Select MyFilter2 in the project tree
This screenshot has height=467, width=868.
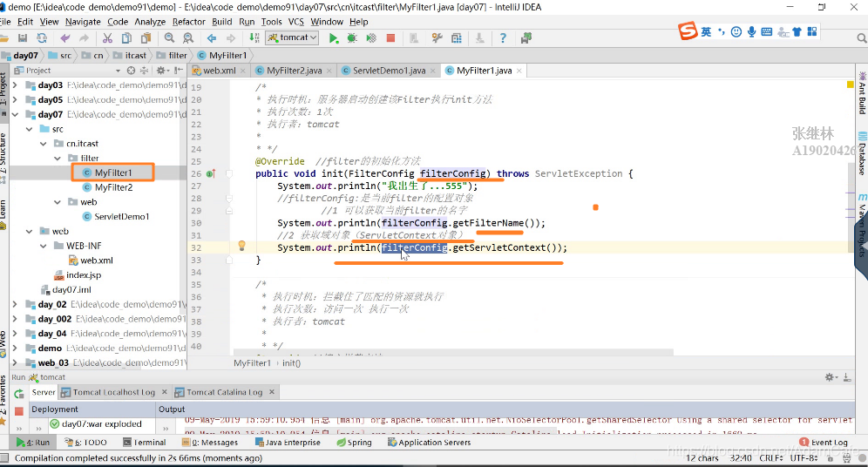[113, 187]
